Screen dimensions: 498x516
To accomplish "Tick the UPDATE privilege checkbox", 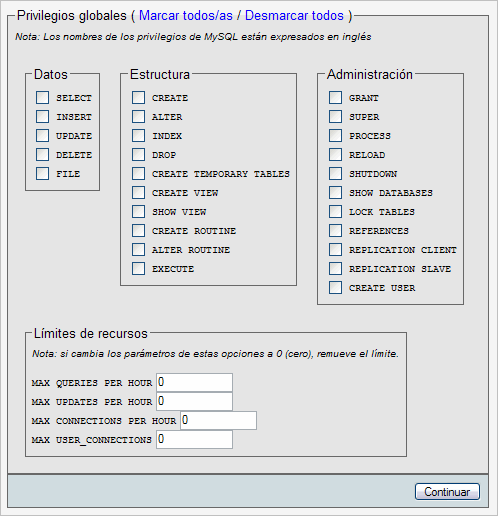I will point(43,136).
